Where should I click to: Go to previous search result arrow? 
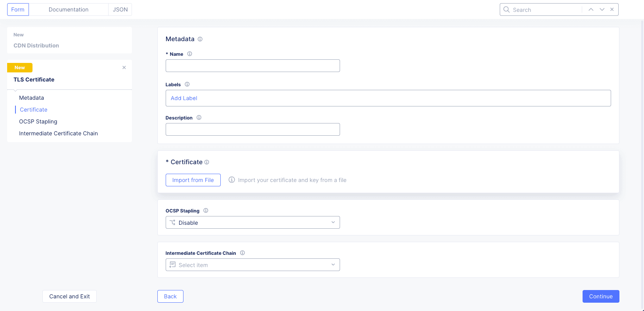(591, 9)
